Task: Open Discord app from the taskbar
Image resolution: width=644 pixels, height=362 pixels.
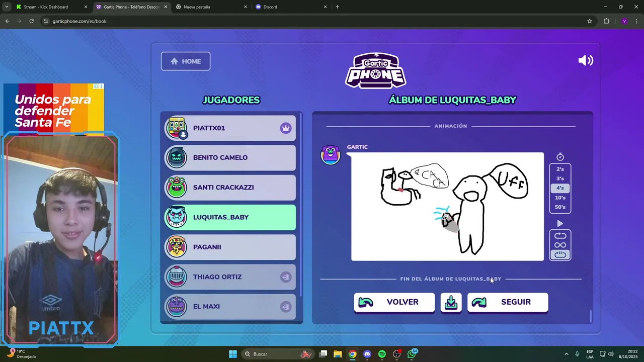Action: click(x=367, y=354)
